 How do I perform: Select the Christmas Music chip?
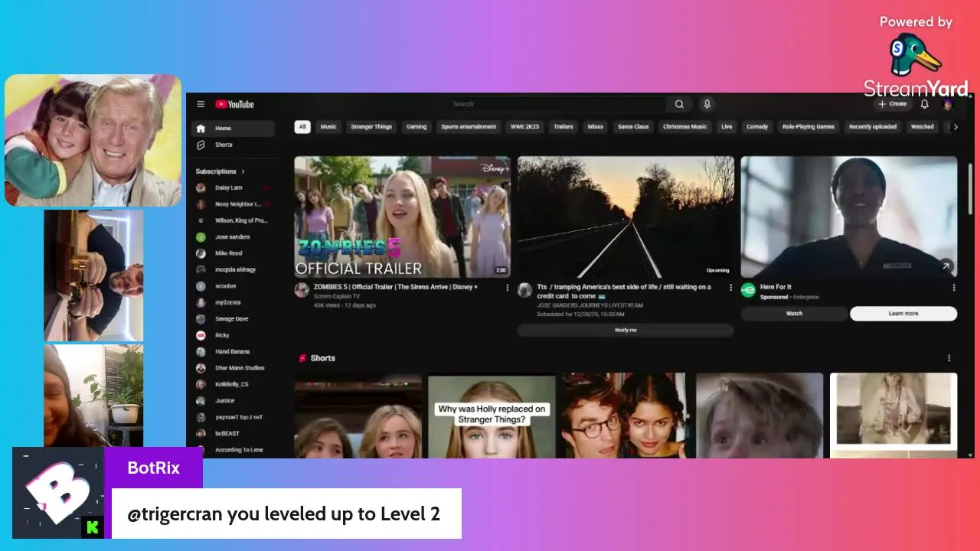(685, 127)
